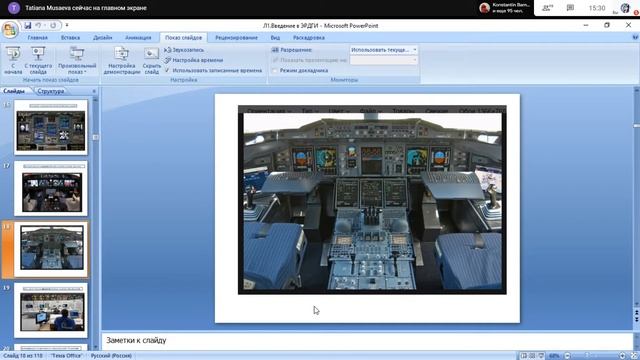Image resolution: width=640 pixels, height=360 pixels.
Task: Expand Произвольный показ custom show menu
Action: 77,60
